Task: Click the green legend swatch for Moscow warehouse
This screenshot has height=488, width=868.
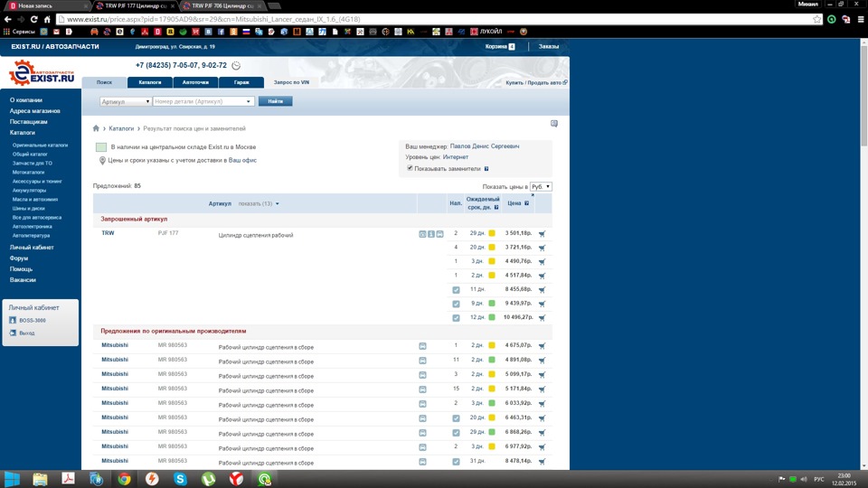Action: pyautogui.click(x=100, y=147)
